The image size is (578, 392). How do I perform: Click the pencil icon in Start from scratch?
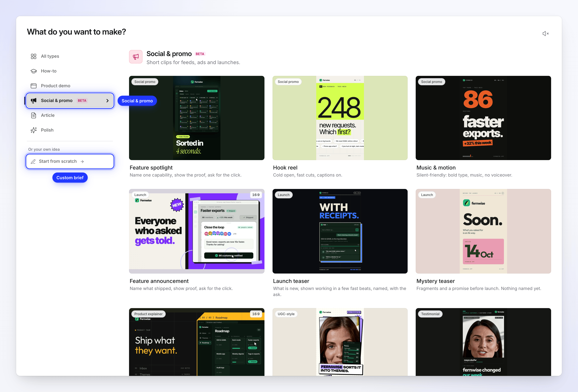click(33, 161)
